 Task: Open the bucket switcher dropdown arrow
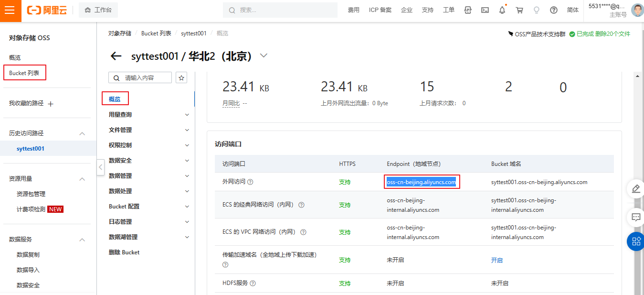point(264,56)
